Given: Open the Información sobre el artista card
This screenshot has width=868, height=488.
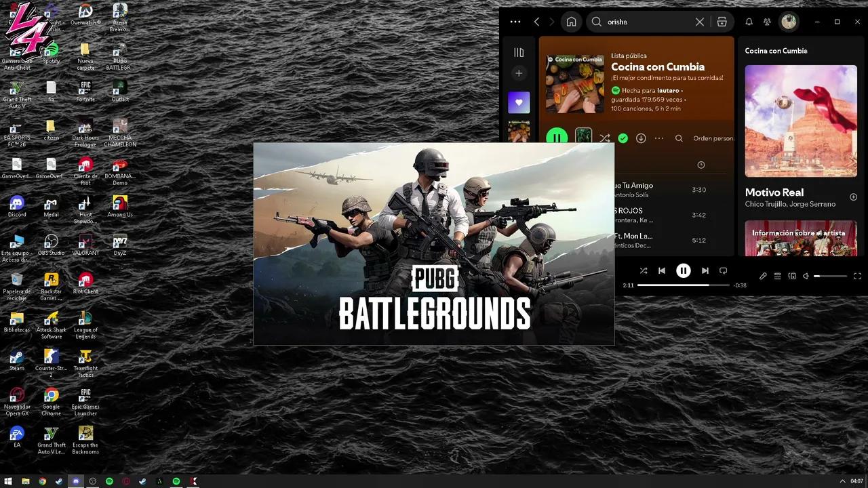Looking at the screenshot, I should coord(801,238).
